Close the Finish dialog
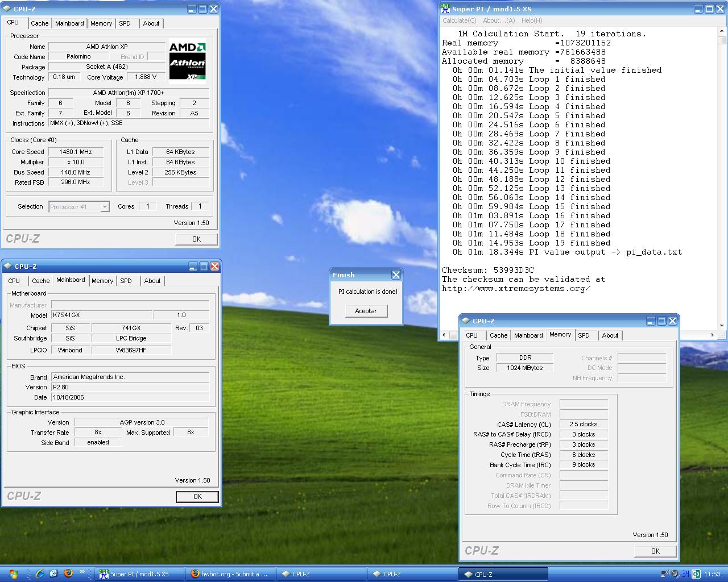The image size is (728, 582). 396,275
